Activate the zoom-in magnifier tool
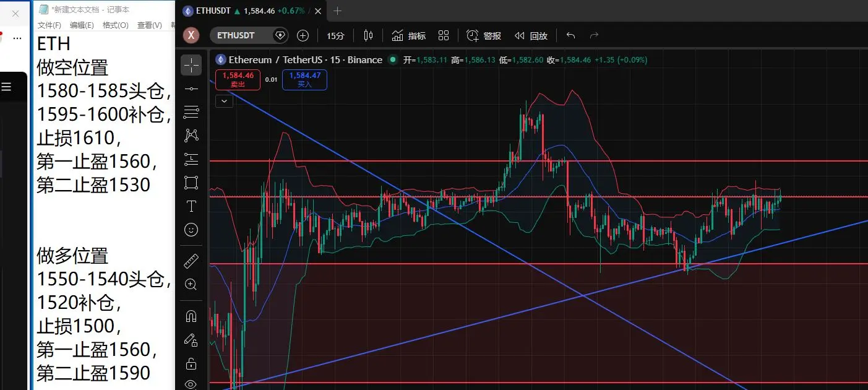The height and width of the screenshot is (390, 868). (x=191, y=284)
